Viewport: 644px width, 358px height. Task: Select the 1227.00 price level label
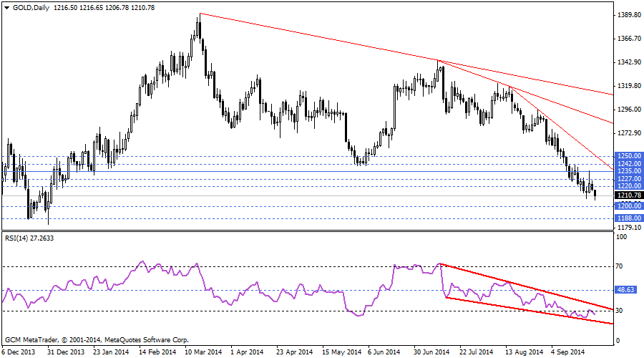coord(628,179)
